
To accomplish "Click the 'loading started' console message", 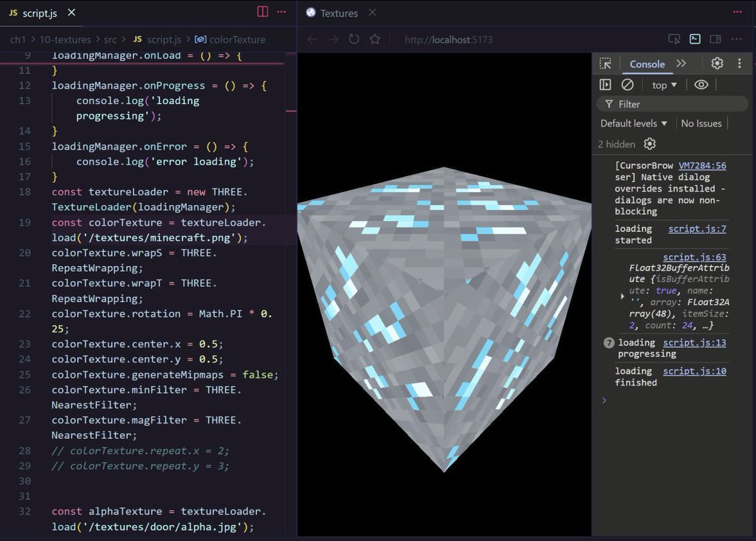I will (634, 235).
